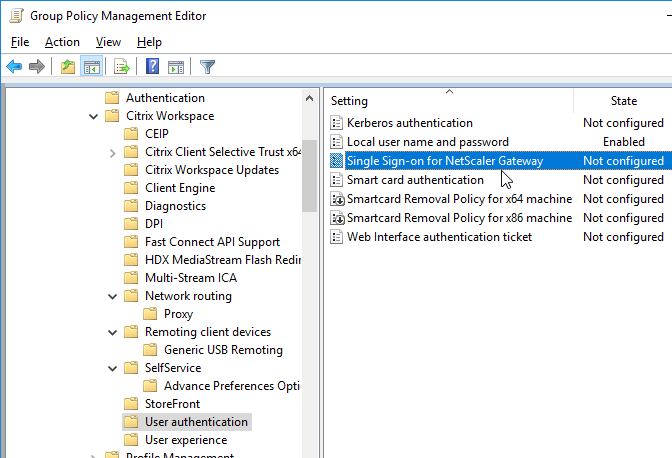Expand the Citrix Client Selective Trust node
The height and width of the screenshot is (458, 672).
(112, 153)
